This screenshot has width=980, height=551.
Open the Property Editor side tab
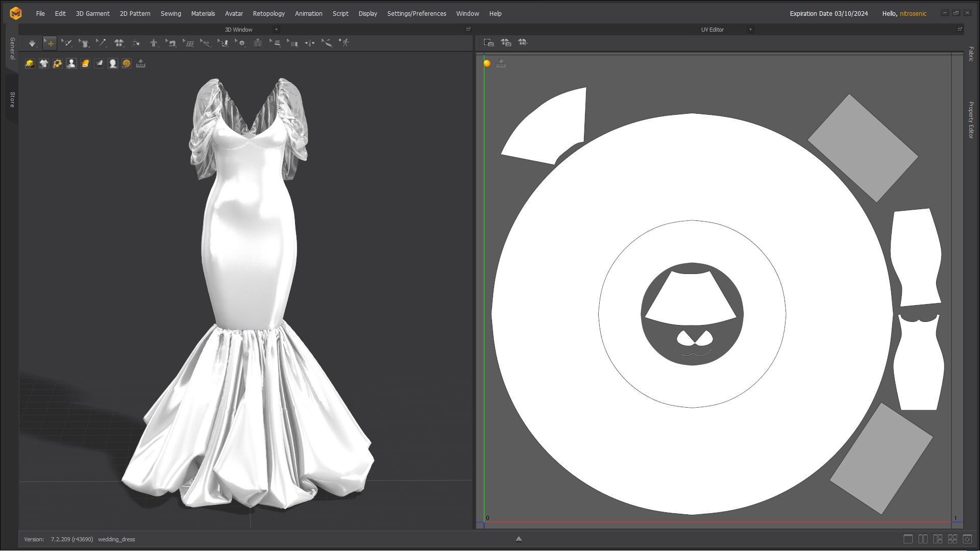tap(970, 120)
